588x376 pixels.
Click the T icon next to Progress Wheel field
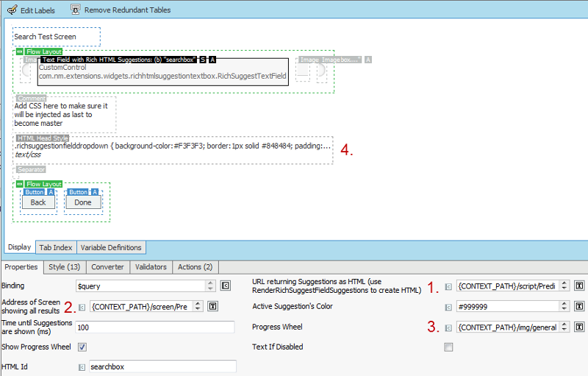[579, 327]
